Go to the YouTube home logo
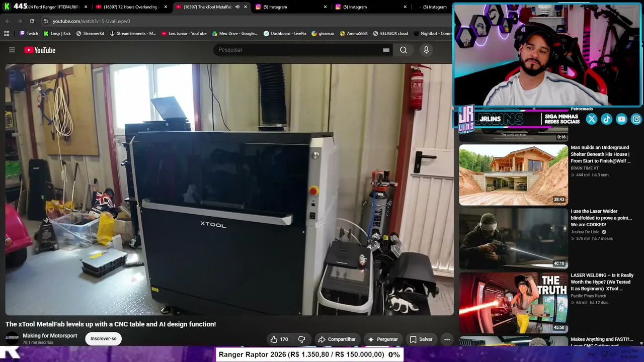Screen dimensions: 644x362 40,50
